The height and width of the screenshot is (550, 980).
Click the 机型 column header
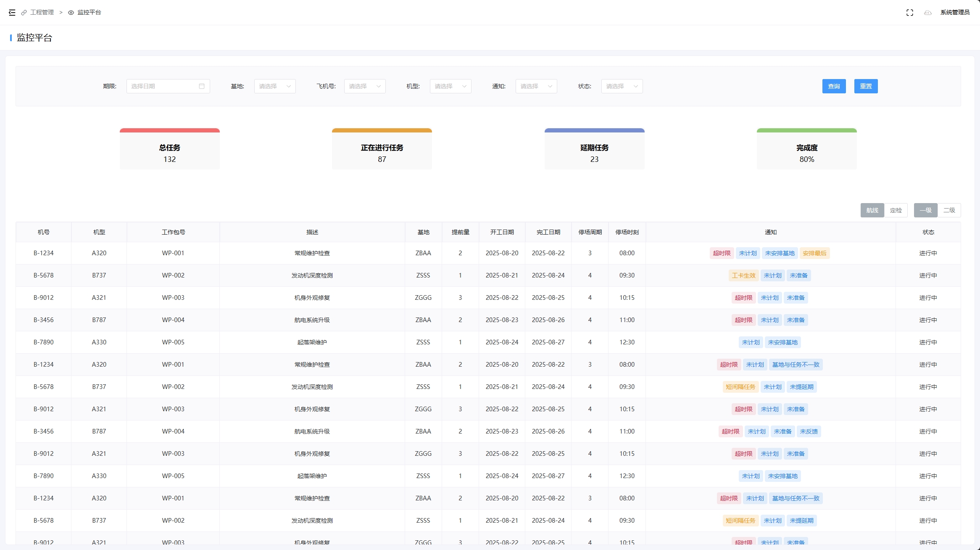tap(99, 232)
